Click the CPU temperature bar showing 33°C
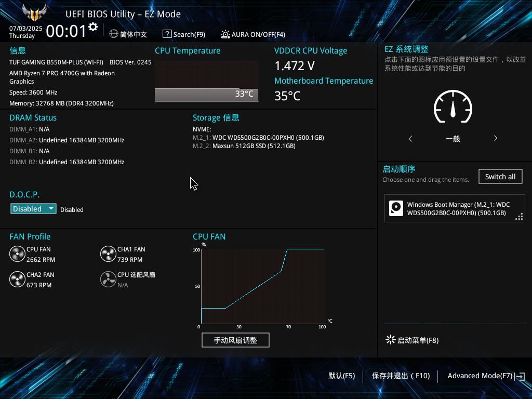532x399 pixels. click(207, 95)
